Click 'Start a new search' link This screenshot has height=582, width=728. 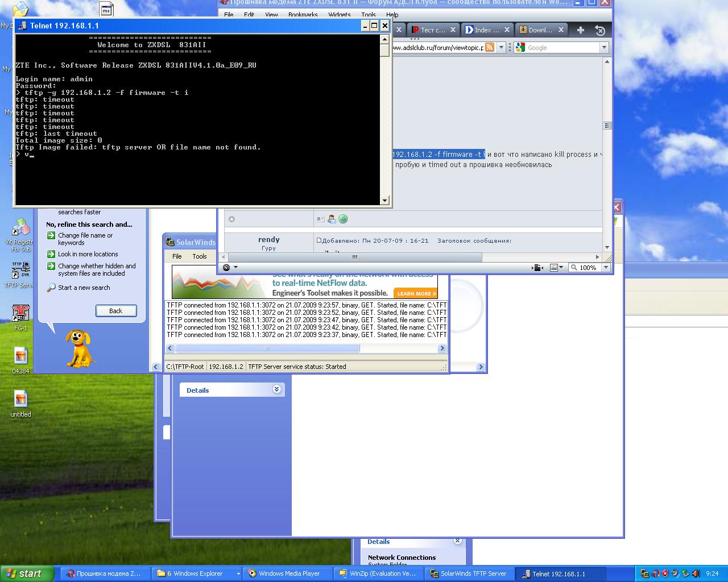84,288
